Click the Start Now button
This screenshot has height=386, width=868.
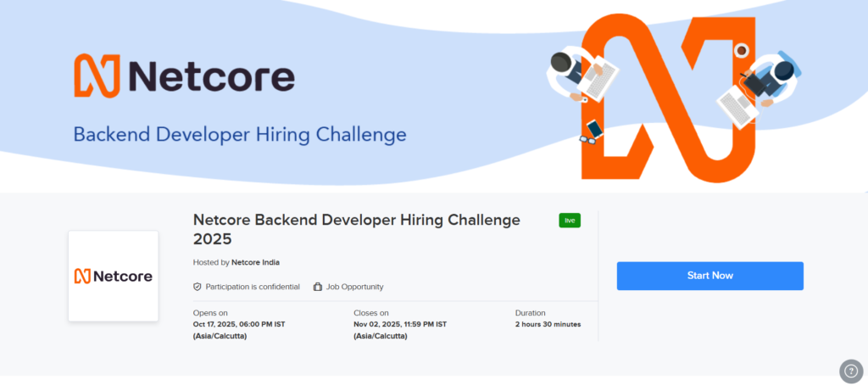[x=709, y=276]
